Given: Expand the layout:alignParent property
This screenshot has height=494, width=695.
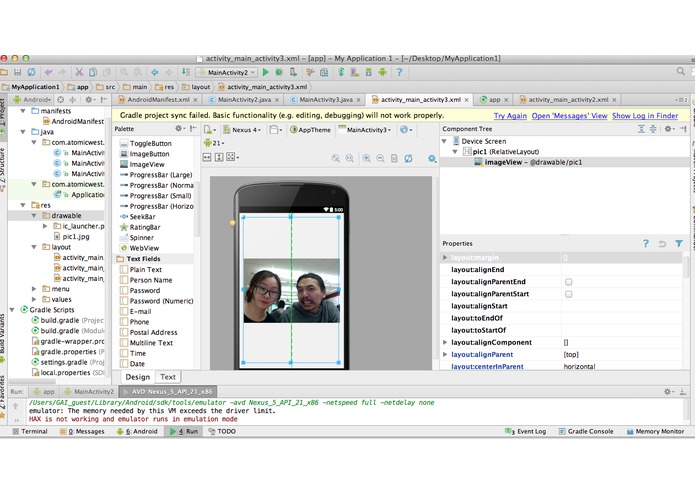Looking at the screenshot, I should [x=445, y=354].
